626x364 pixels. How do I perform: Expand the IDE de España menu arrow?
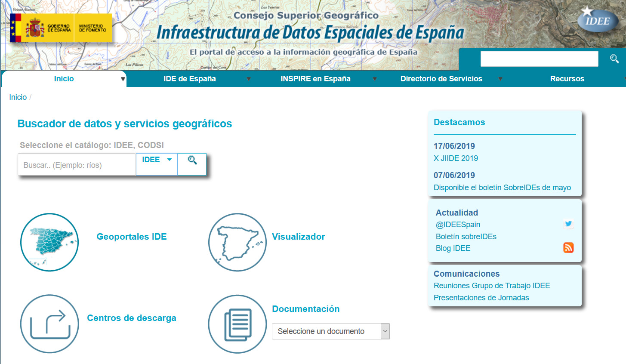pyautogui.click(x=248, y=79)
